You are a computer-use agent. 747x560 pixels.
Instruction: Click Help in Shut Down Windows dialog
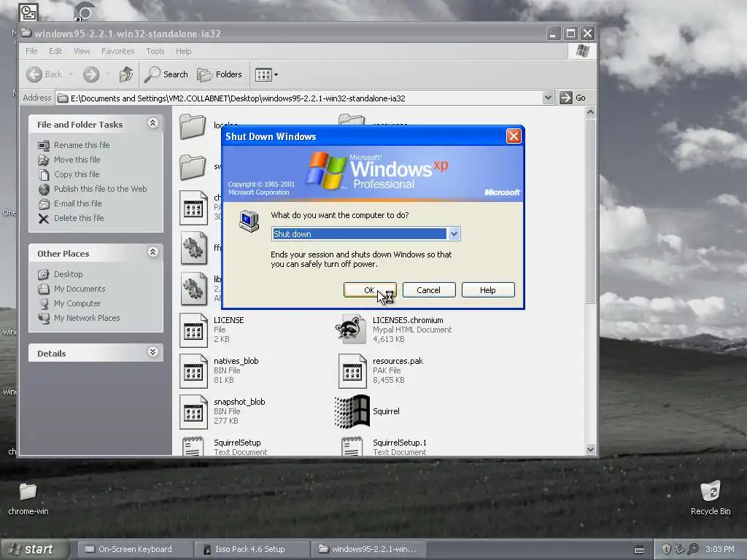tap(488, 290)
